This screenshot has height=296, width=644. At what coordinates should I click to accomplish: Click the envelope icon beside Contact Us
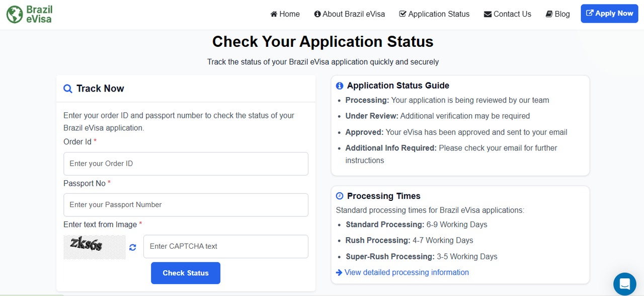488,14
